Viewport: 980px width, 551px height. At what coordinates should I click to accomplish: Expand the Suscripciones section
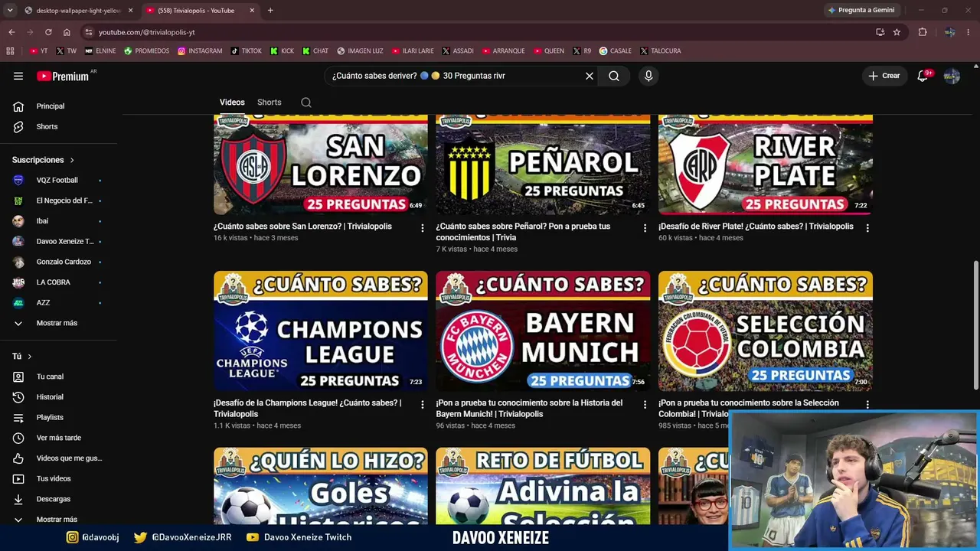pos(44,160)
